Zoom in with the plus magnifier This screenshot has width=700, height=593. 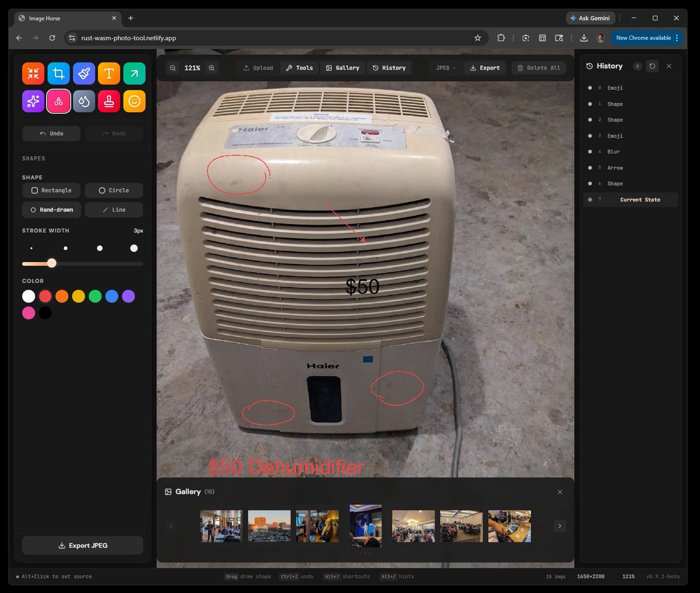point(212,68)
